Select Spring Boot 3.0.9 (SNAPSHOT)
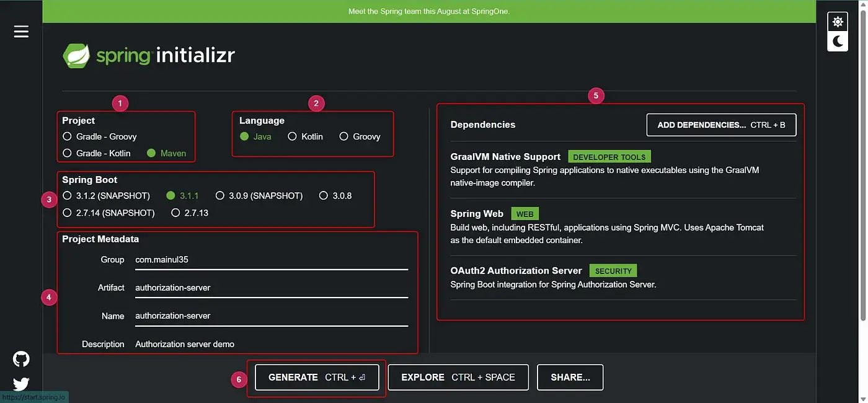The width and height of the screenshot is (868, 403). 259,196
